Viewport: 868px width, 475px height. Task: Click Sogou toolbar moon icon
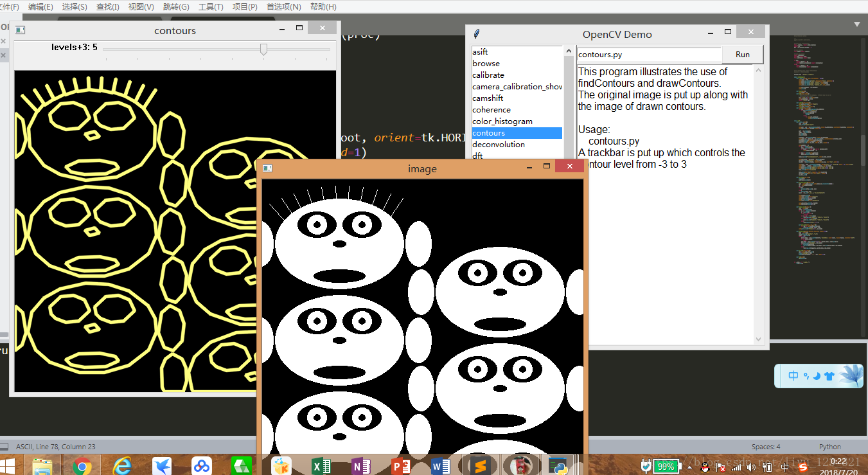[x=817, y=376]
